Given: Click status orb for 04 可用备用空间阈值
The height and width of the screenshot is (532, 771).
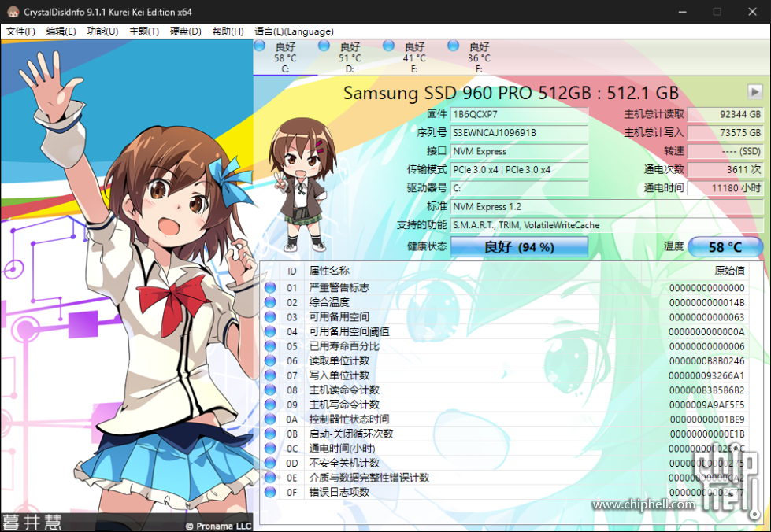Looking at the screenshot, I should pyautogui.click(x=270, y=331).
